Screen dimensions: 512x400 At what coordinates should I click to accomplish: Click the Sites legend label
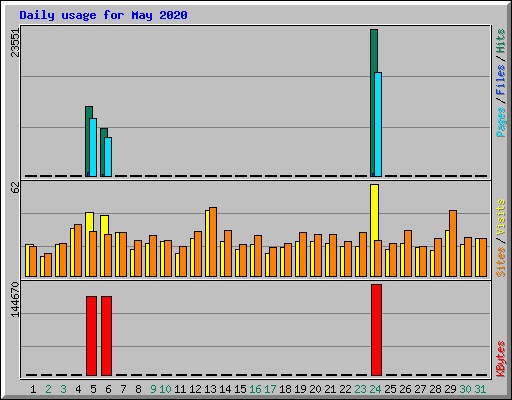point(500,262)
